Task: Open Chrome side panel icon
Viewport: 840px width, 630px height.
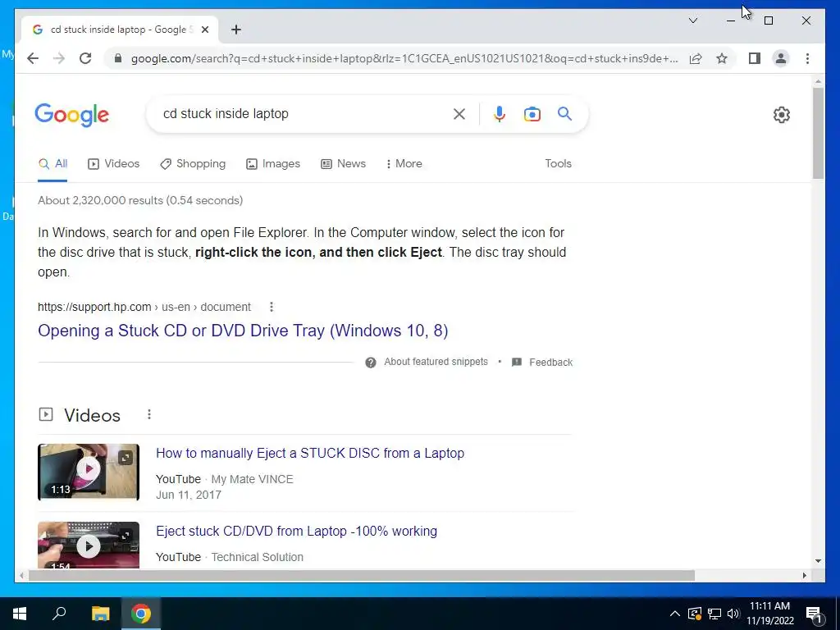Action: pos(755,58)
